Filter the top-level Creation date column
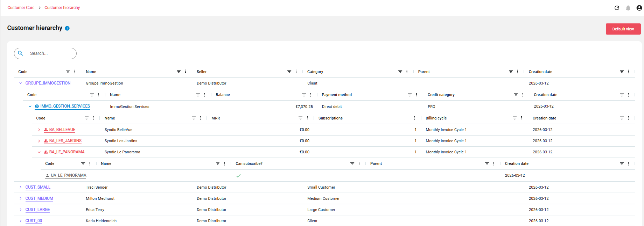644x226 pixels. 622,71
